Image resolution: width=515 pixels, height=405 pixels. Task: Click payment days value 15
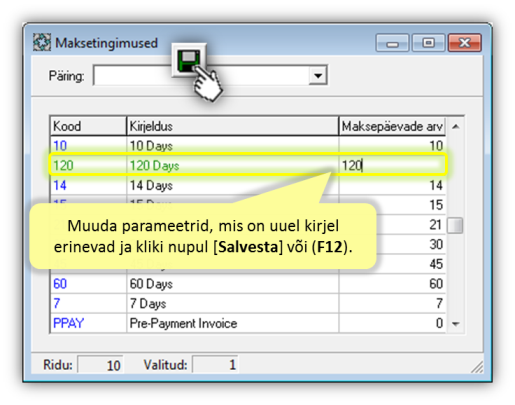(436, 205)
